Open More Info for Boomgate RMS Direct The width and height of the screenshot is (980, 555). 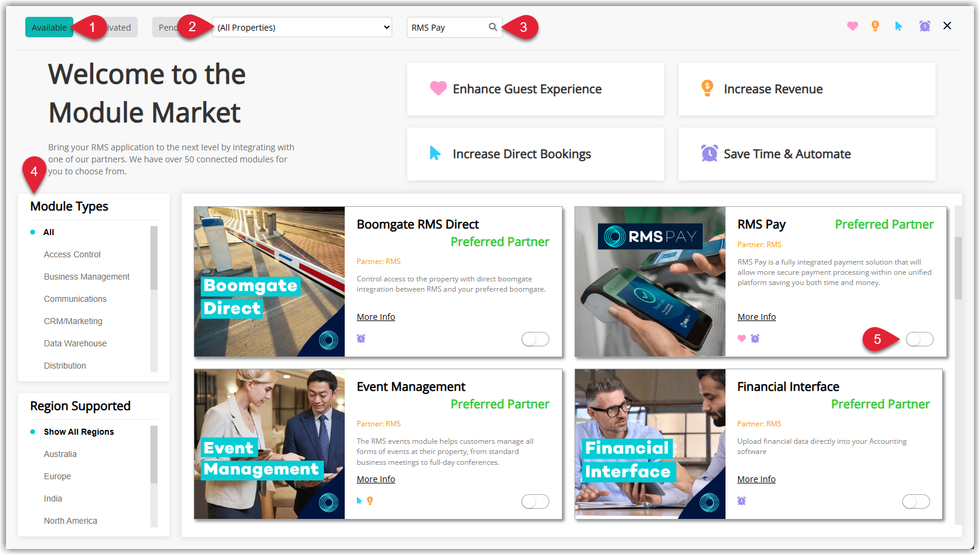point(376,317)
